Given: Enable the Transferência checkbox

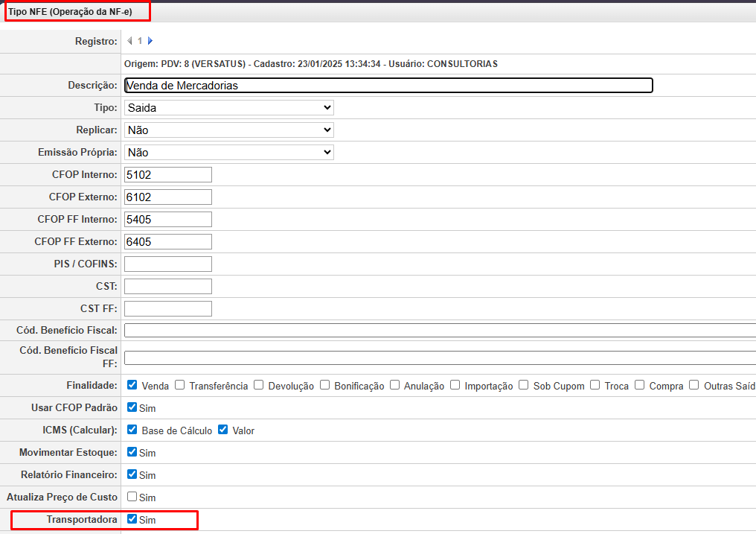Looking at the screenshot, I should [179, 385].
